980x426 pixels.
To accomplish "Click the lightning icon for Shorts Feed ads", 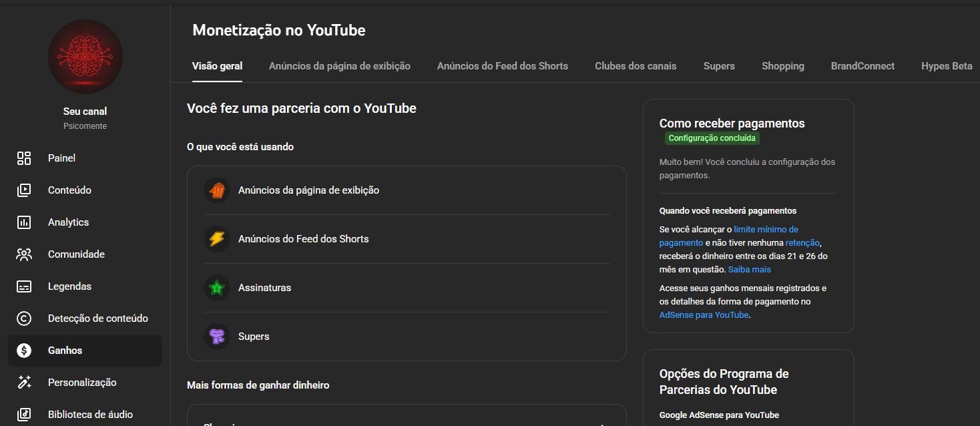I will [x=217, y=239].
